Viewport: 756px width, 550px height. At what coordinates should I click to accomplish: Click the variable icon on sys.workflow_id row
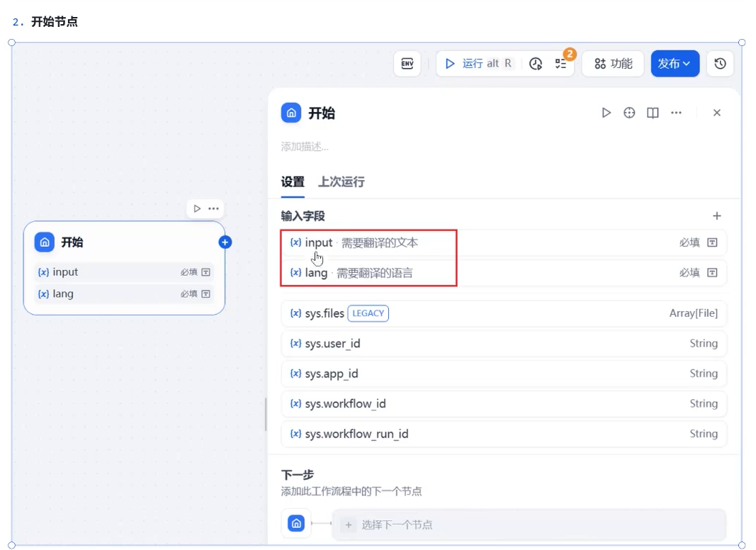pos(295,404)
